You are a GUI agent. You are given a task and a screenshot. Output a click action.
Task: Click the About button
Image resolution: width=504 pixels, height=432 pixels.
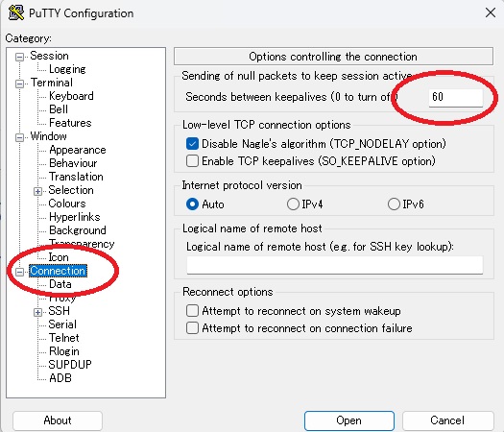coord(58,420)
